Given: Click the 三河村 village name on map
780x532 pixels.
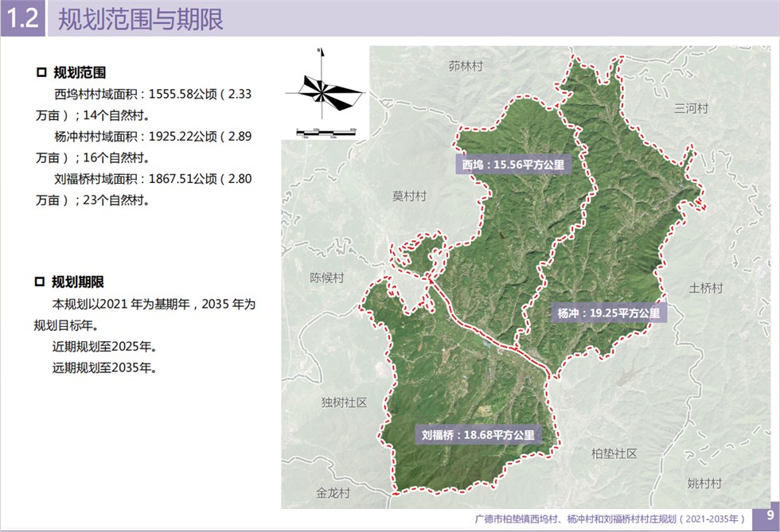Looking at the screenshot, I should pos(690,108).
